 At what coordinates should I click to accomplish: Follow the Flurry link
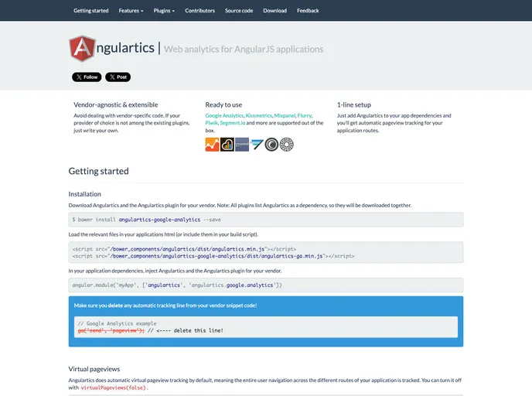pyautogui.click(x=305, y=115)
